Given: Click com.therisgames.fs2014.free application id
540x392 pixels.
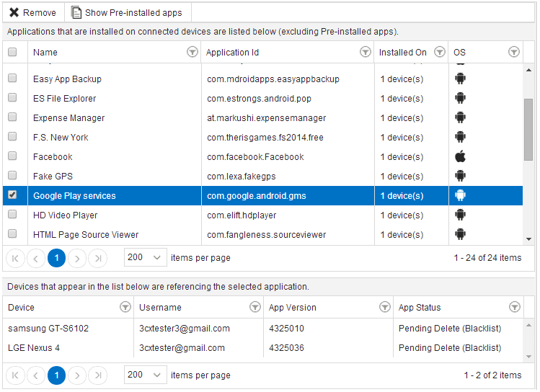Looking at the screenshot, I should tap(265, 138).
